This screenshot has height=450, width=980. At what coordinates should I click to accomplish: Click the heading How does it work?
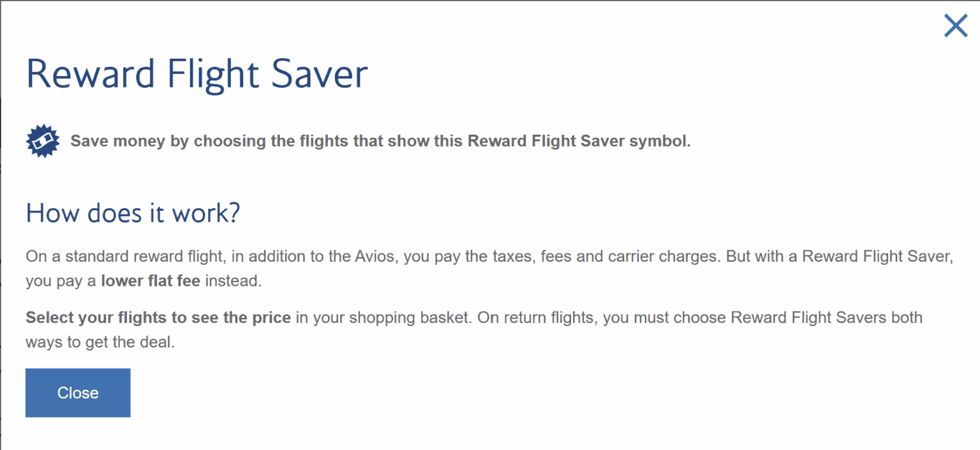132,213
